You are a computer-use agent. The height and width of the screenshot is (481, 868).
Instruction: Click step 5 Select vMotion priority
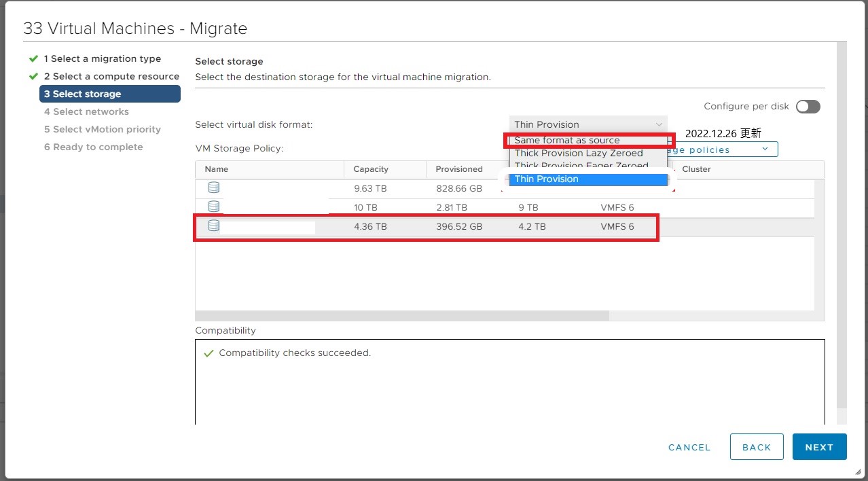103,129
